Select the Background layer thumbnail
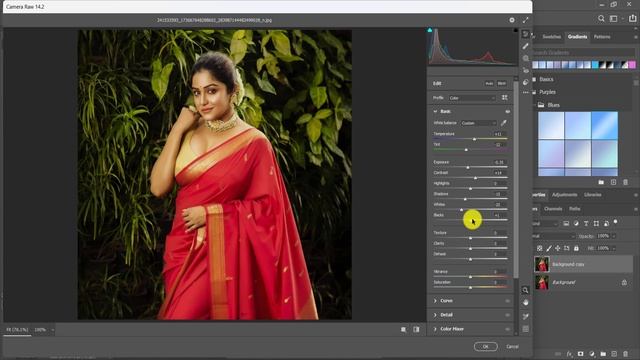640x360 pixels. pyautogui.click(x=542, y=282)
